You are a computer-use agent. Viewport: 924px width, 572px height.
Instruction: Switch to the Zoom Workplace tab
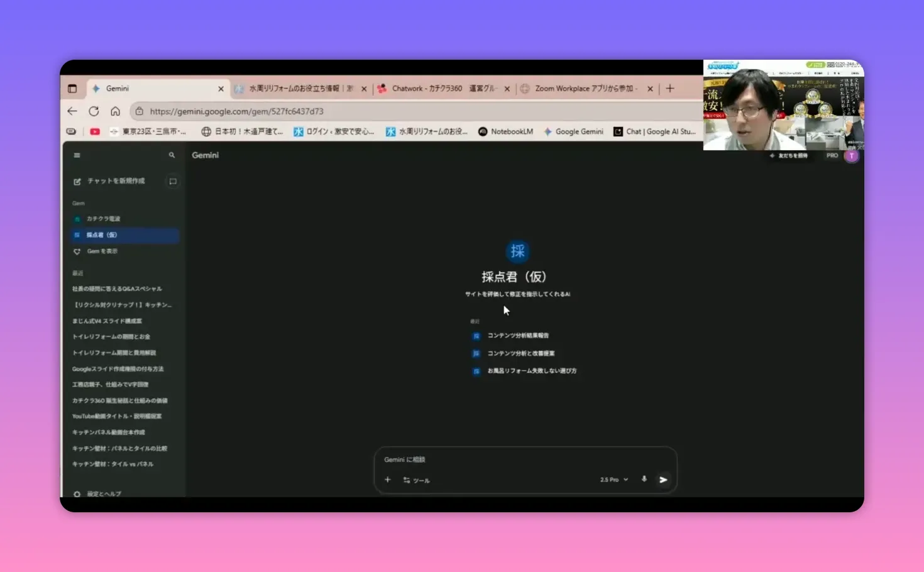coord(585,89)
